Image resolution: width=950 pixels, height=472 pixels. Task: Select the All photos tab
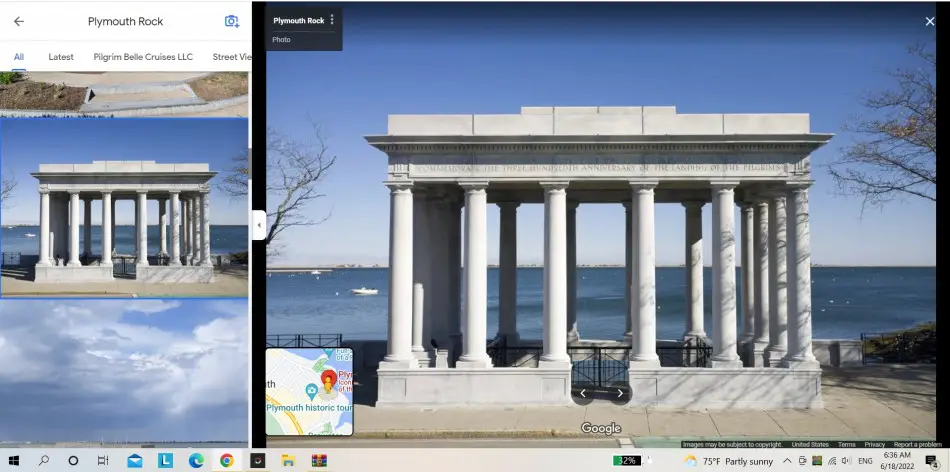click(19, 57)
